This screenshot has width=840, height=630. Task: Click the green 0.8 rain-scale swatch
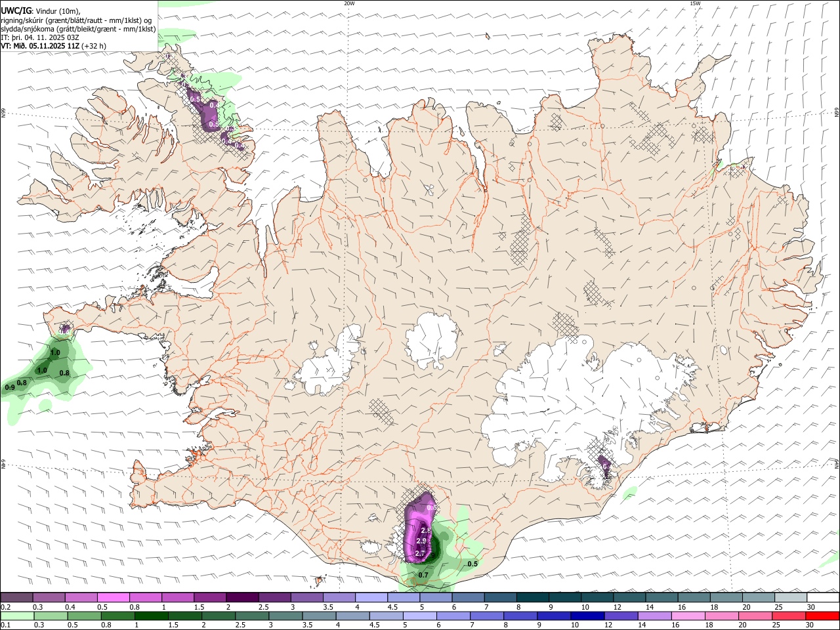pyautogui.click(x=117, y=616)
